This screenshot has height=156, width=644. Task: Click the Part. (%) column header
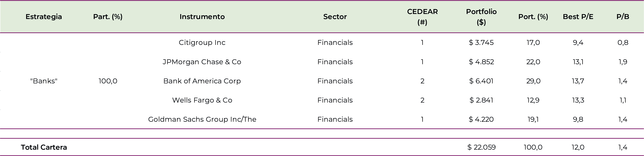(x=108, y=17)
